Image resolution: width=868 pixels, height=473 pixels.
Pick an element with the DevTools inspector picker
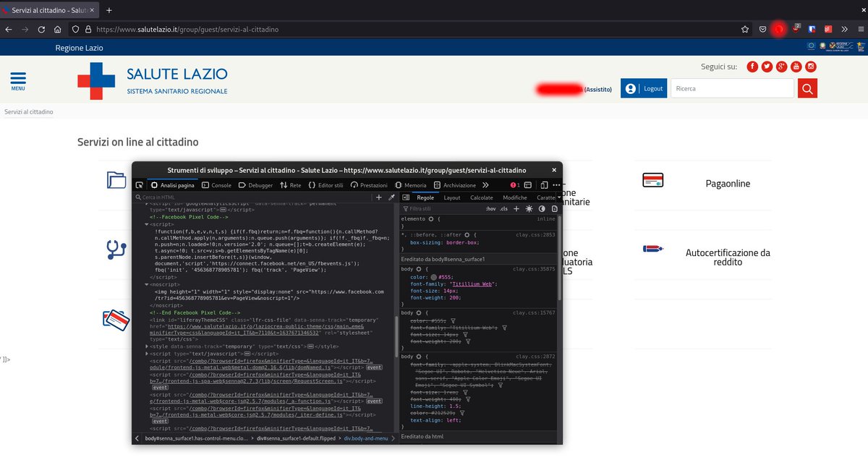pos(139,185)
